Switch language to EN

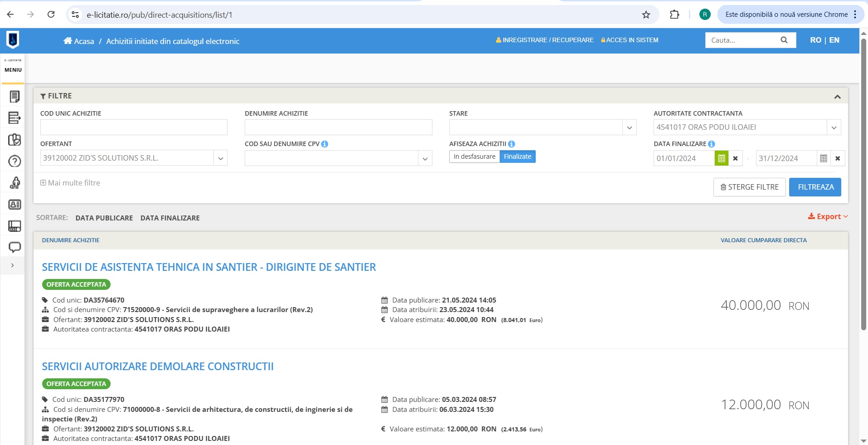(x=834, y=40)
